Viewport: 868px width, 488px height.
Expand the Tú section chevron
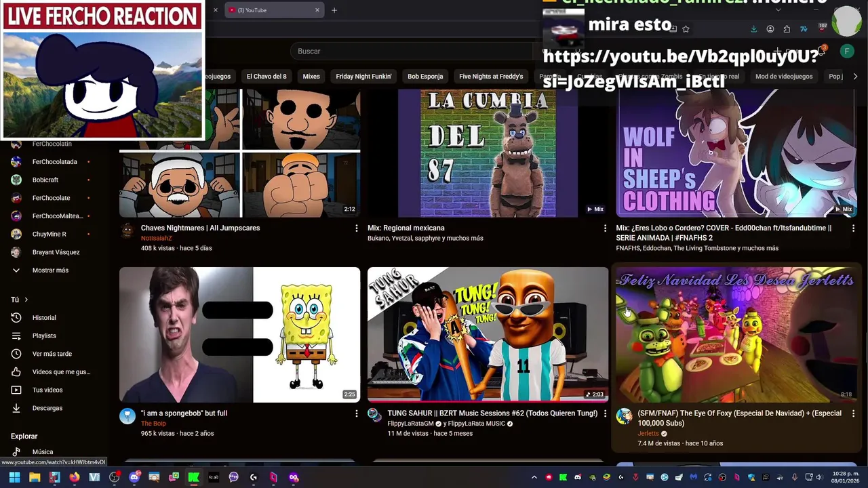[26, 300]
